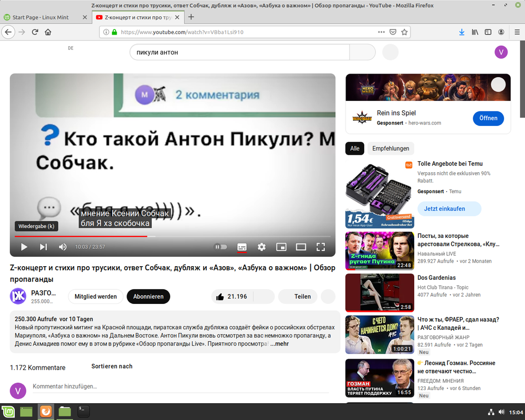
Task: Open the Стрелков Навальный LIVE video thumbnail
Action: (x=380, y=251)
